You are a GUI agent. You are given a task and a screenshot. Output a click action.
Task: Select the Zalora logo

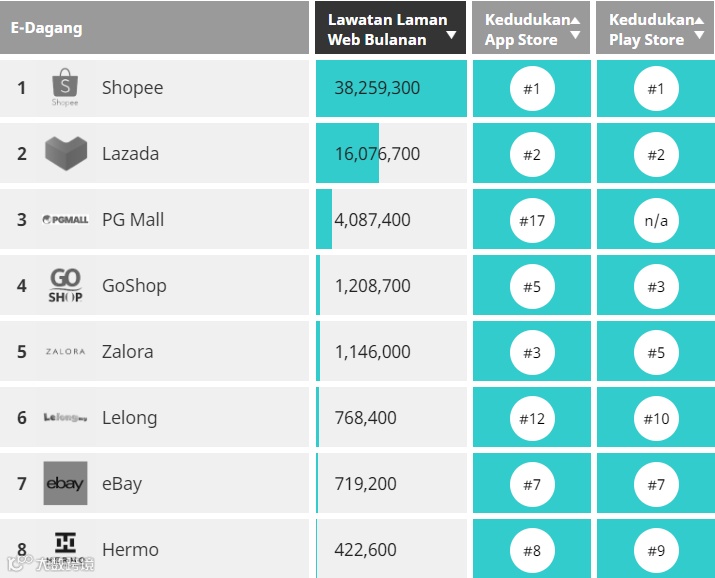coord(65,352)
